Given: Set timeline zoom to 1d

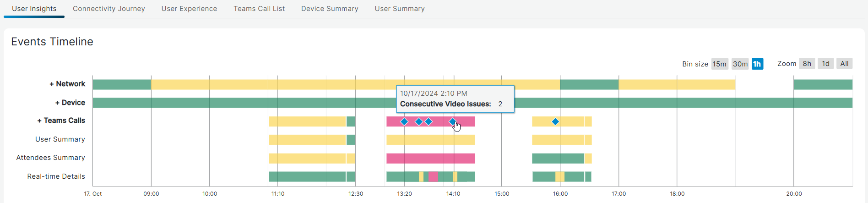Looking at the screenshot, I should pyautogui.click(x=825, y=64).
